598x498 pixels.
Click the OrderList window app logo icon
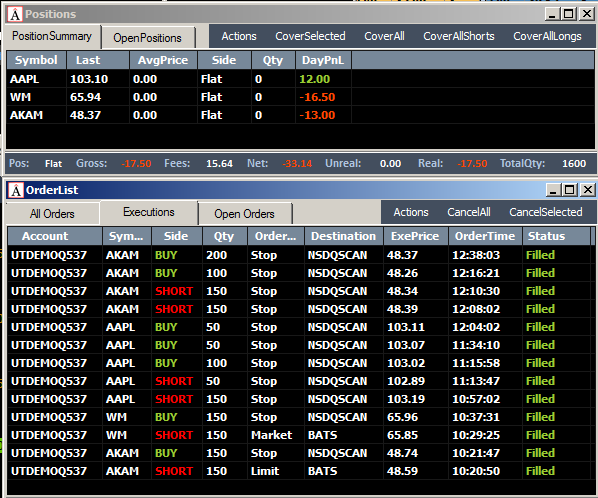tap(16, 190)
